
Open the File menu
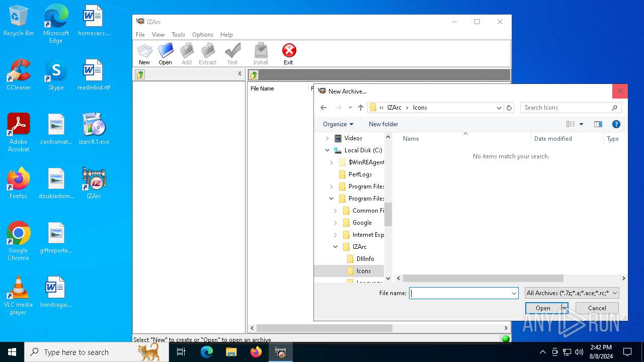[140, 35]
